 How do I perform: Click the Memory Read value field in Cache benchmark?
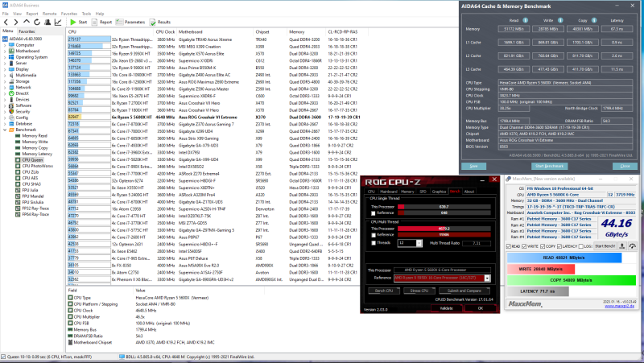pos(514,29)
